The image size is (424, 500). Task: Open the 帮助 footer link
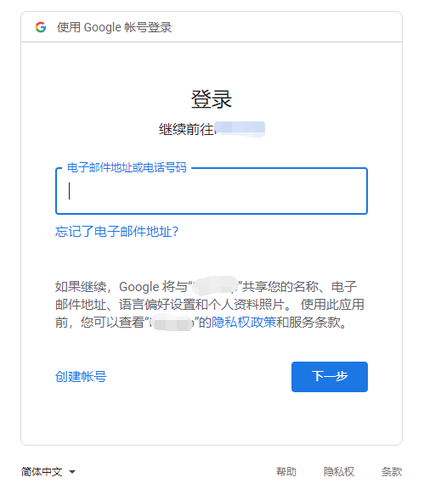click(286, 472)
